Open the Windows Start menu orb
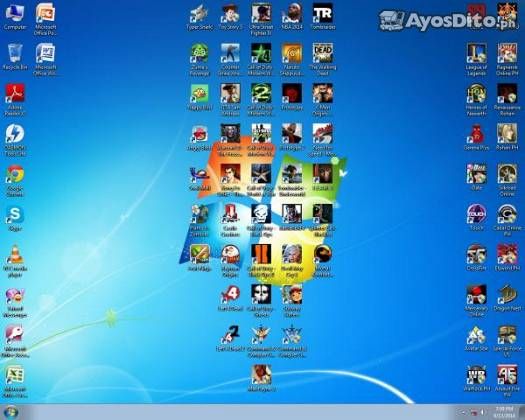 [10, 412]
